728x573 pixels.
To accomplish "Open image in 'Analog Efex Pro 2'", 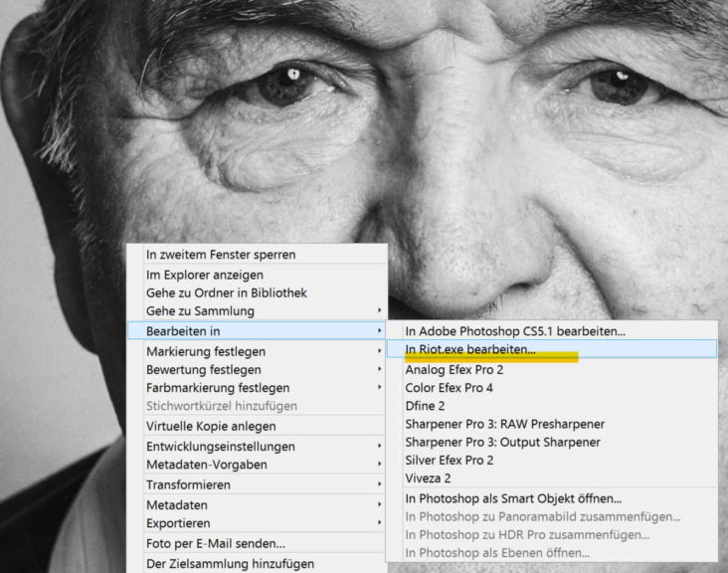I will 552,370.
